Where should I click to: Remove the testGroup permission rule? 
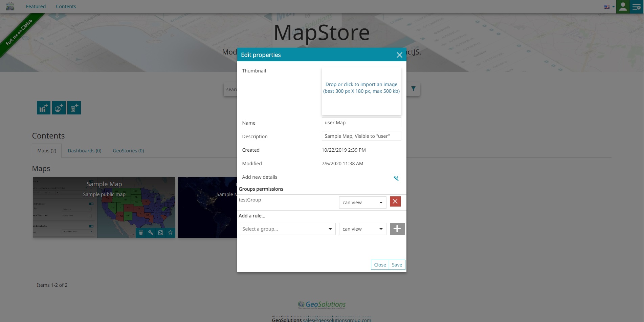pyautogui.click(x=395, y=201)
